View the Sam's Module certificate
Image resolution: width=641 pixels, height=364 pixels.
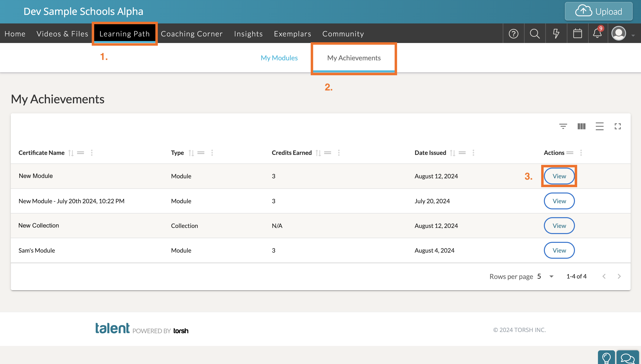[x=559, y=250]
